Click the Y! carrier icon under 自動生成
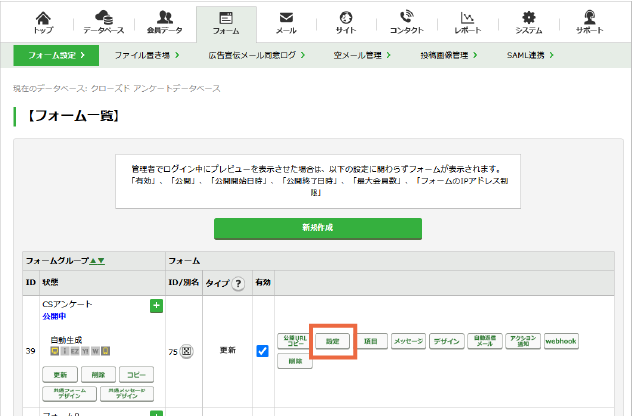 coord(85,351)
